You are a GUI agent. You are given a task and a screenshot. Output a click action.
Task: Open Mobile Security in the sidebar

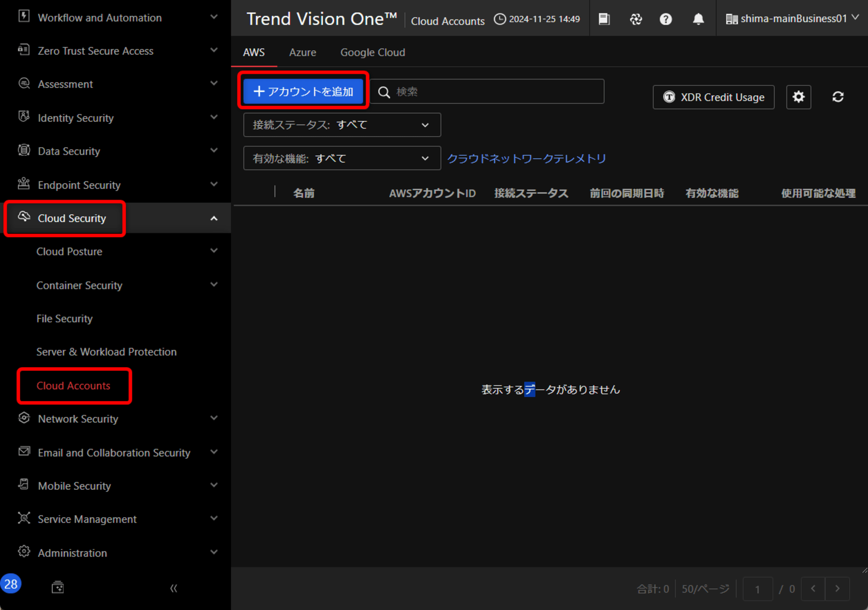[74, 486]
